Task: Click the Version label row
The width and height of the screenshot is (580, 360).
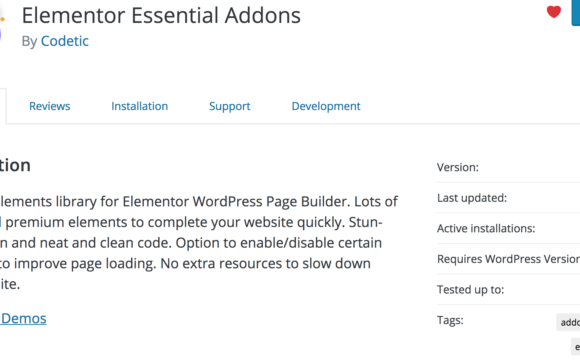Action: click(x=508, y=167)
